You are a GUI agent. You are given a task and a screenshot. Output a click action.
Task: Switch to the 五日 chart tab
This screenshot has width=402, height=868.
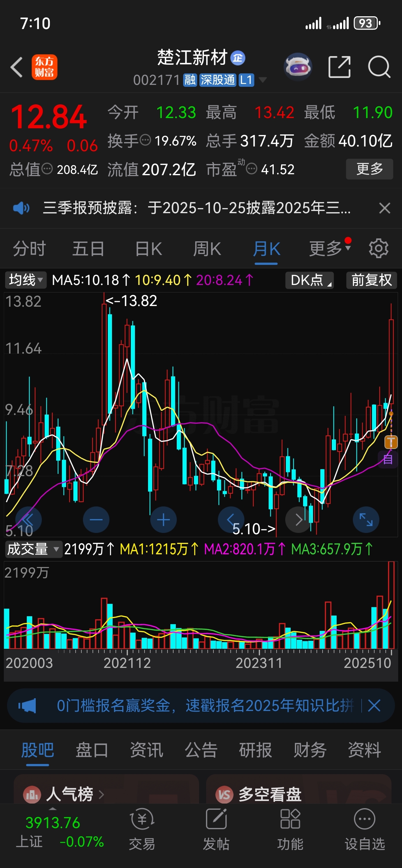tap(88, 249)
